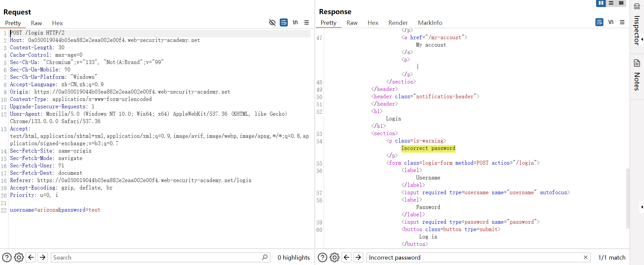
Task: Switch Request view to Raw tab
Action: point(36,23)
